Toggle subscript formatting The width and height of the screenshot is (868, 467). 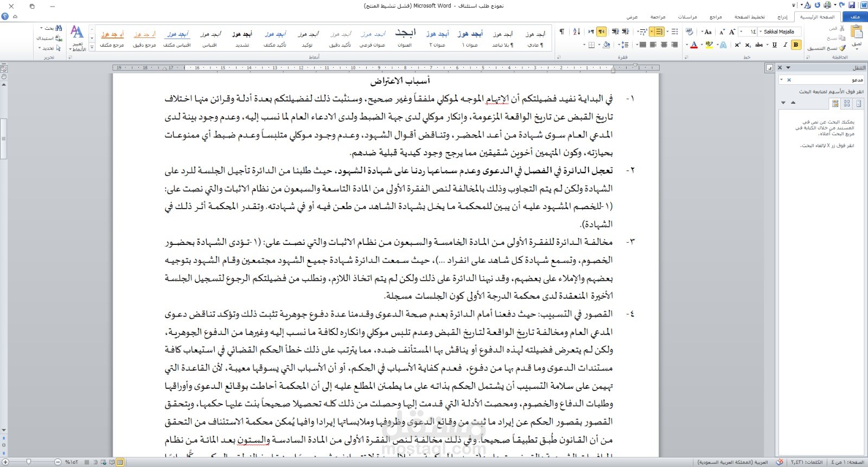click(x=748, y=45)
